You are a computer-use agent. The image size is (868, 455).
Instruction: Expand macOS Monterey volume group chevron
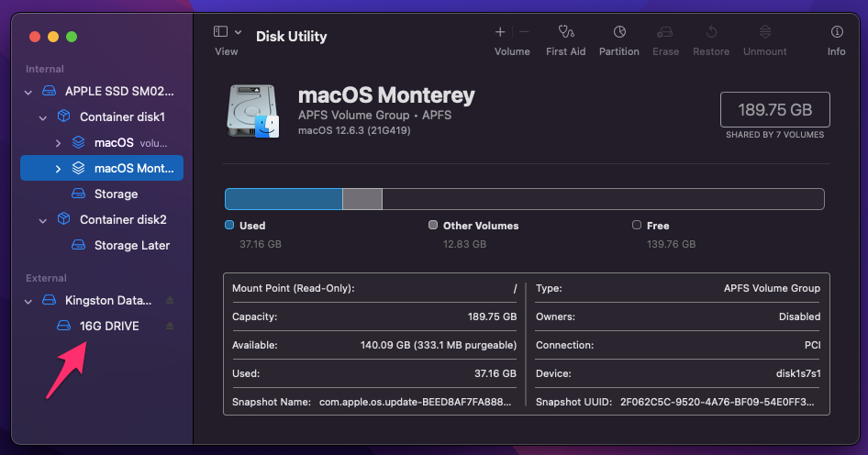58,169
